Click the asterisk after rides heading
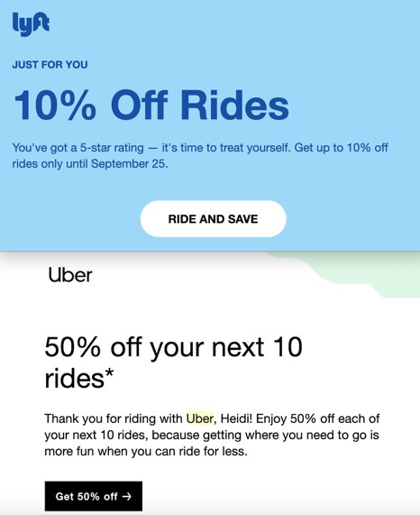 pos(110,374)
